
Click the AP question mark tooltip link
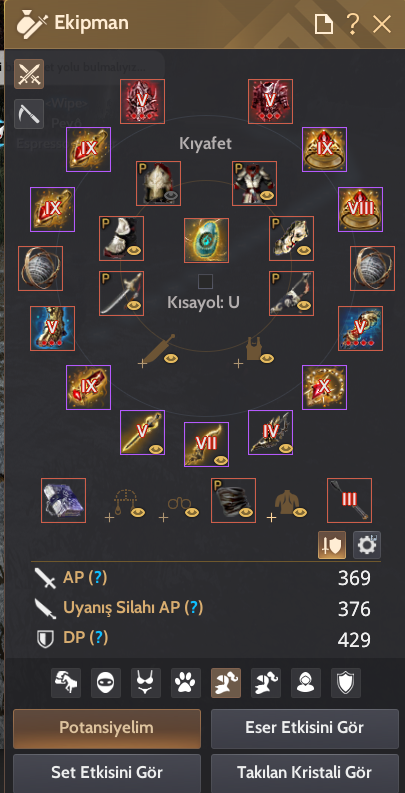click(x=98, y=578)
